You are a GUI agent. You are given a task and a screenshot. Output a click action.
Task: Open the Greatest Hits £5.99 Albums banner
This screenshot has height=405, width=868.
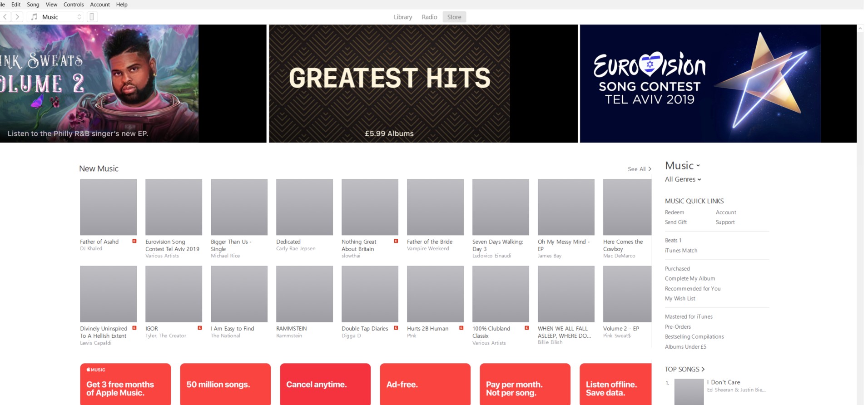[423, 84]
